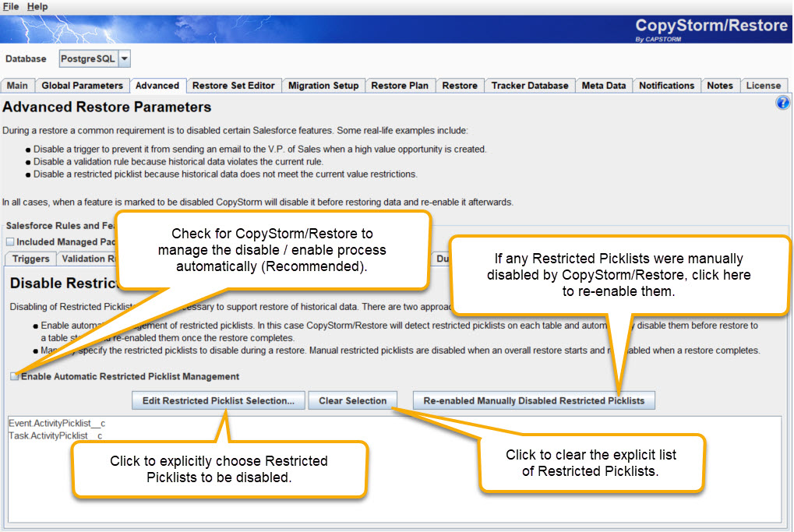Select the Advanced tab
The image size is (794, 532).
[x=157, y=86]
